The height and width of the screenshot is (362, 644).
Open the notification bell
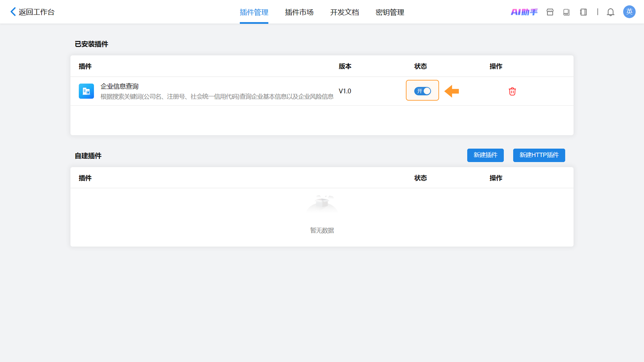610,12
